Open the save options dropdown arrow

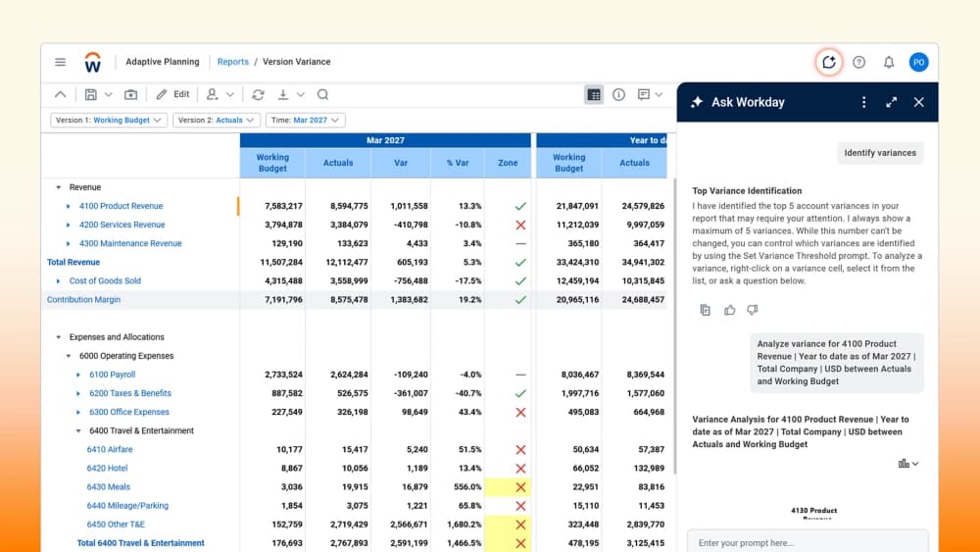108,94
